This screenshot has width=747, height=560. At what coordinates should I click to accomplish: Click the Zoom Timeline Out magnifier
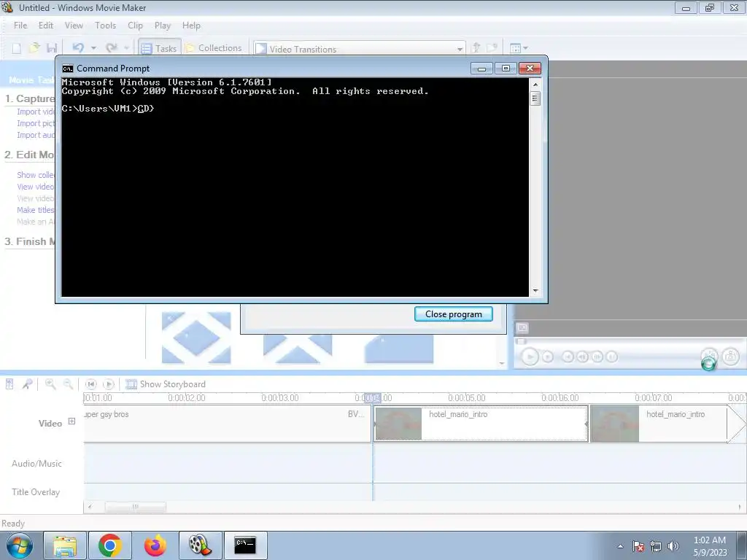[68, 384]
